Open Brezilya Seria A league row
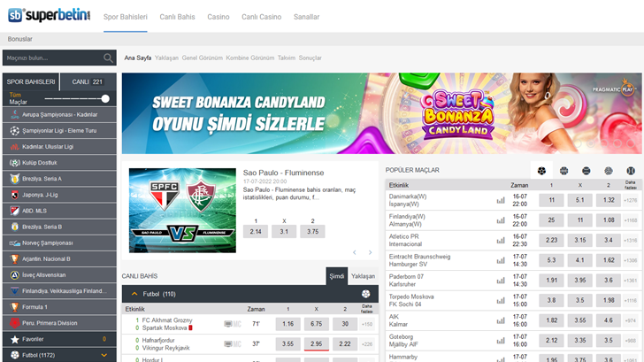 click(59, 179)
